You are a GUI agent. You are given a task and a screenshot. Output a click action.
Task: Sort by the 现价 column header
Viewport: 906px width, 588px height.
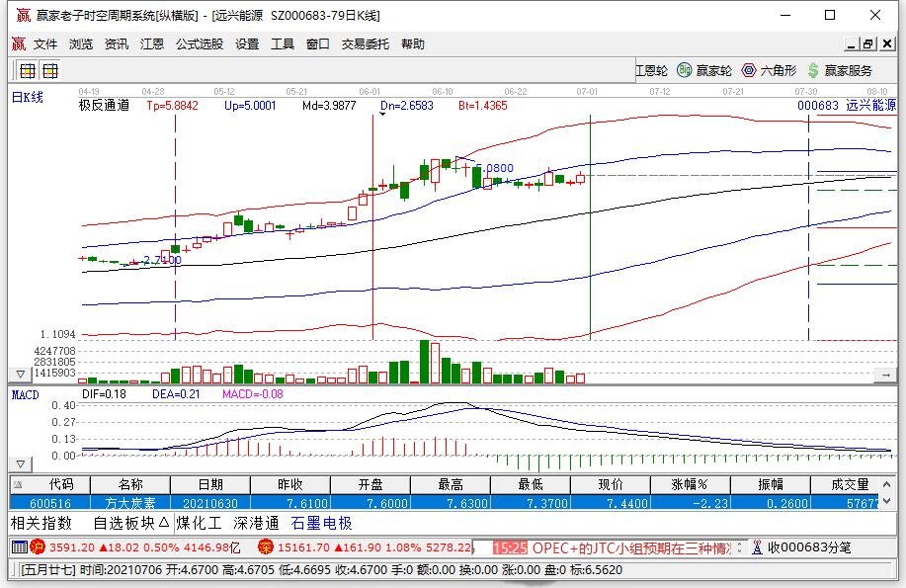coord(611,484)
